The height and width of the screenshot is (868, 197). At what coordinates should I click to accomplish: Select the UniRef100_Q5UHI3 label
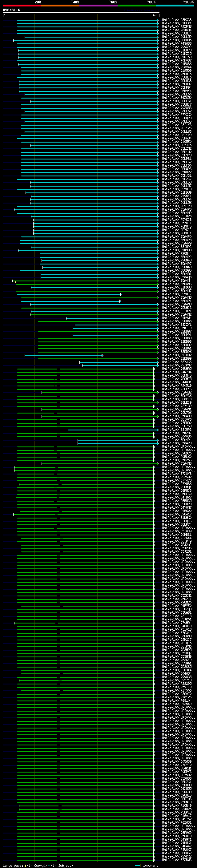pyautogui.click(x=176, y=308)
